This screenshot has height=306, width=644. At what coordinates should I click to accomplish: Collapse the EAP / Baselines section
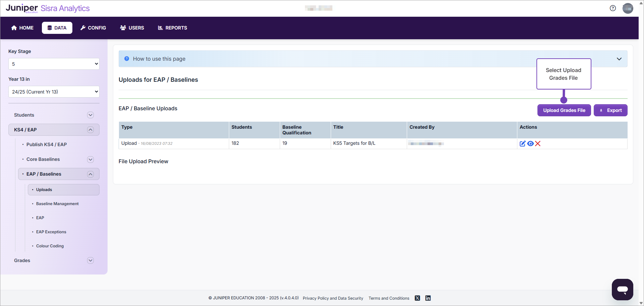point(90,174)
